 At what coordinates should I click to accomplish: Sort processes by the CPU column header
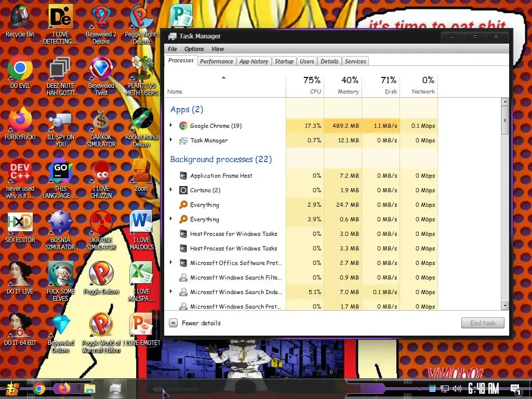coord(305,85)
